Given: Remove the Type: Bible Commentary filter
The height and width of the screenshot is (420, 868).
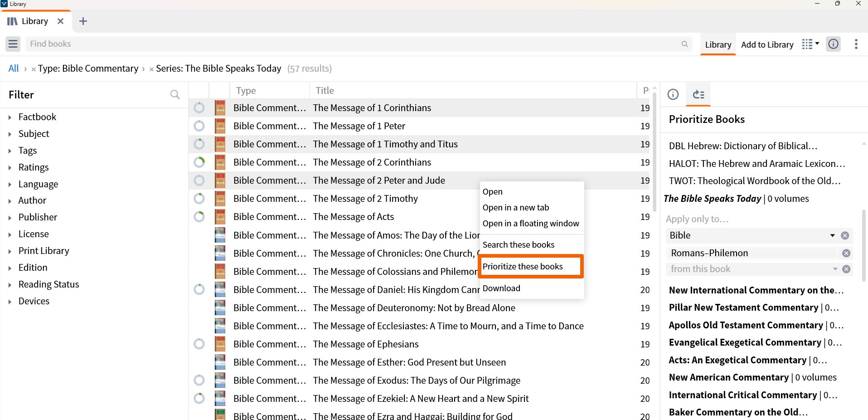Looking at the screenshot, I should click(x=34, y=69).
